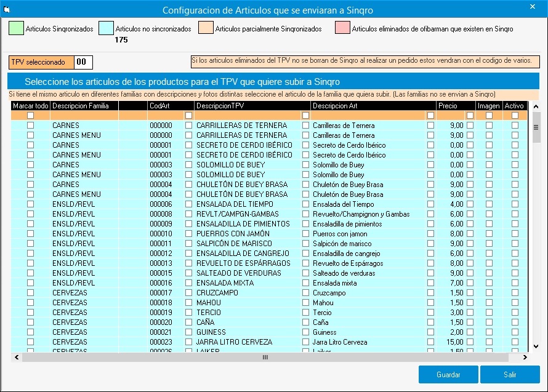Enable Activo for JARRA LITRO CERVEZA
The height and width of the screenshot is (392, 548).
pyautogui.click(x=515, y=342)
